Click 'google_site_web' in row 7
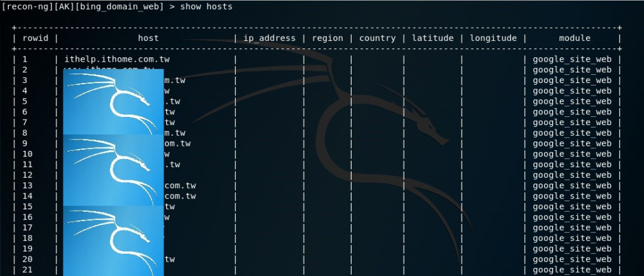This screenshot has width=644, height=276. click(572, 123)
